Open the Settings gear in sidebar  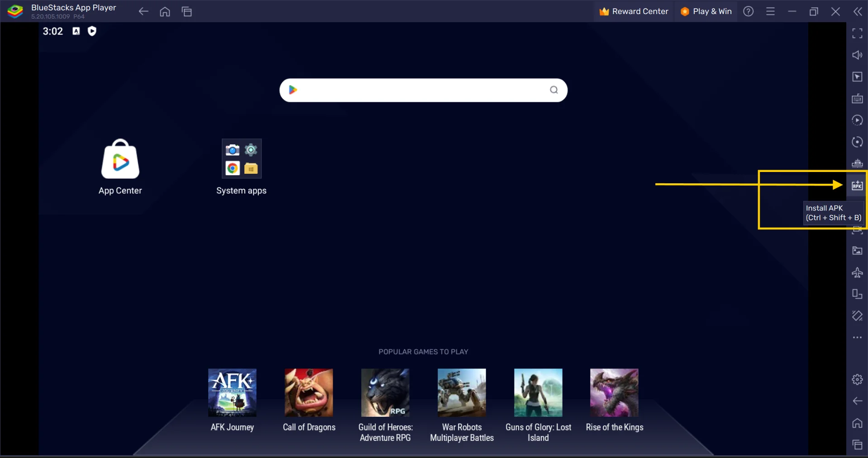857,379
